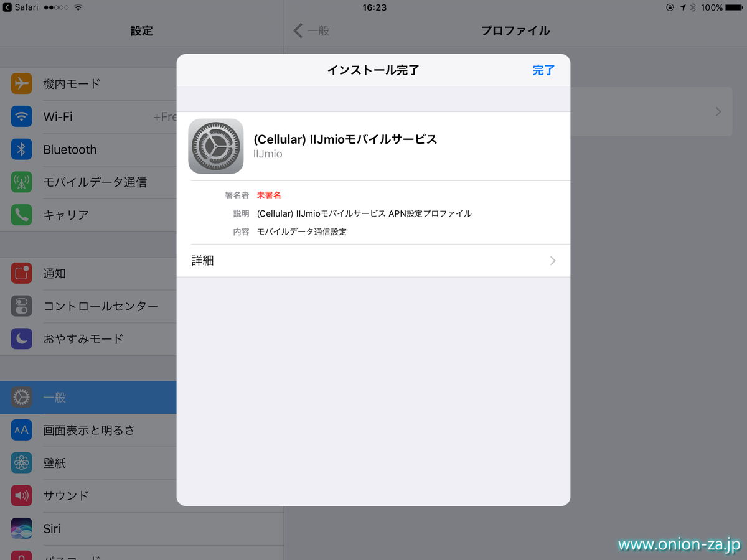747x560 pixels.
Task: Click the 未署名 unsigned label
Action: (269, 195)
